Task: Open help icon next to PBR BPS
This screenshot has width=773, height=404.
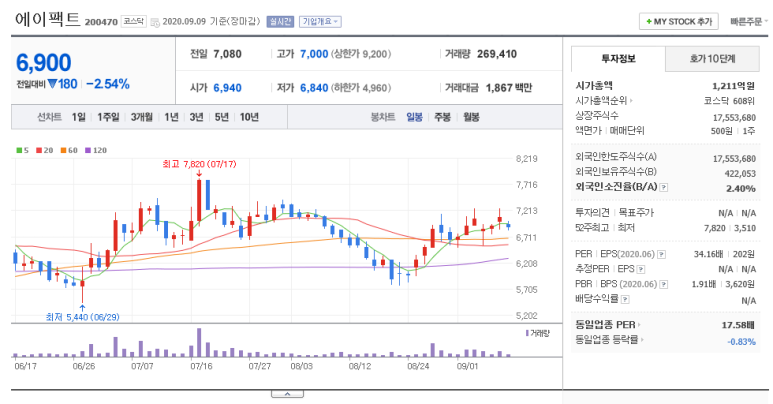Action: pyautogui.click(x=664, y=285)
